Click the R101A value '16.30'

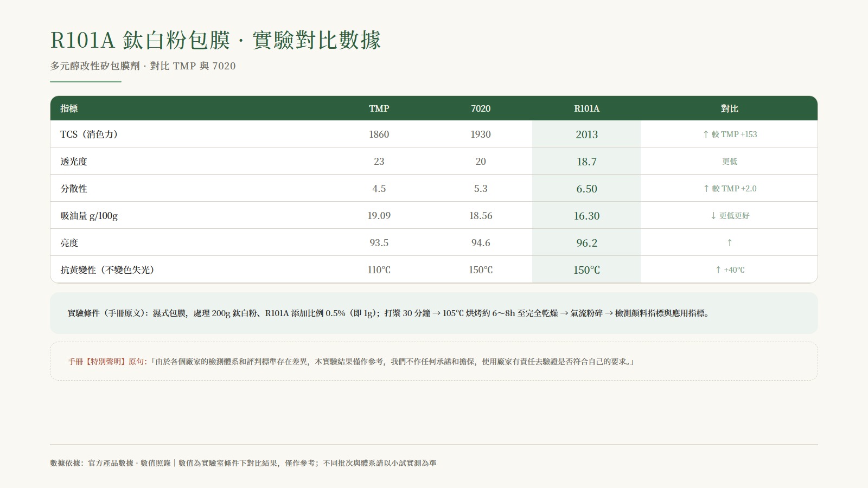(x=586, y=216)
